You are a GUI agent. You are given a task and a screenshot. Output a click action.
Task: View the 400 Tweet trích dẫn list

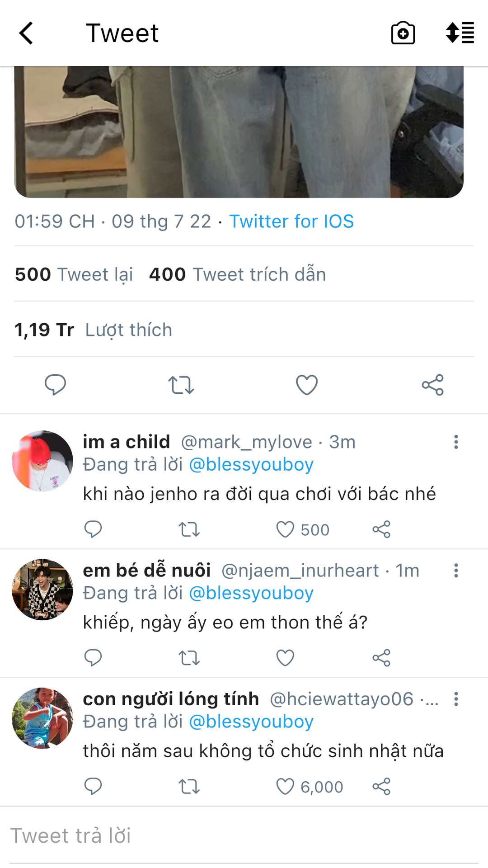click(237, 274)
